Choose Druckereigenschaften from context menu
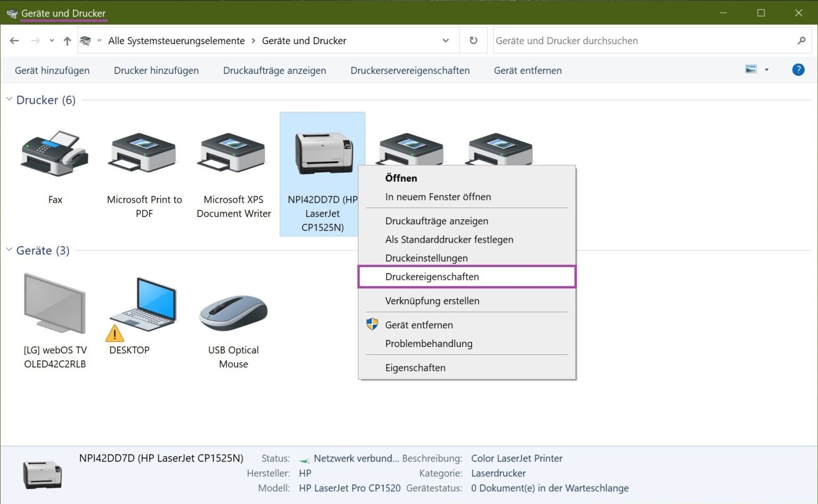Viewport: 818px width, 504px height. pos(432,276)
